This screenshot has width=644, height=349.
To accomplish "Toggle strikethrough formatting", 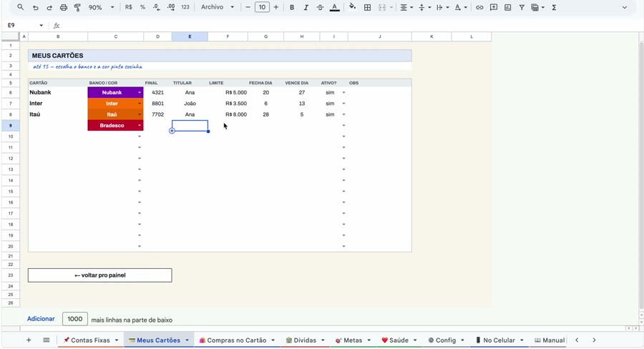I will pos(320,7).
